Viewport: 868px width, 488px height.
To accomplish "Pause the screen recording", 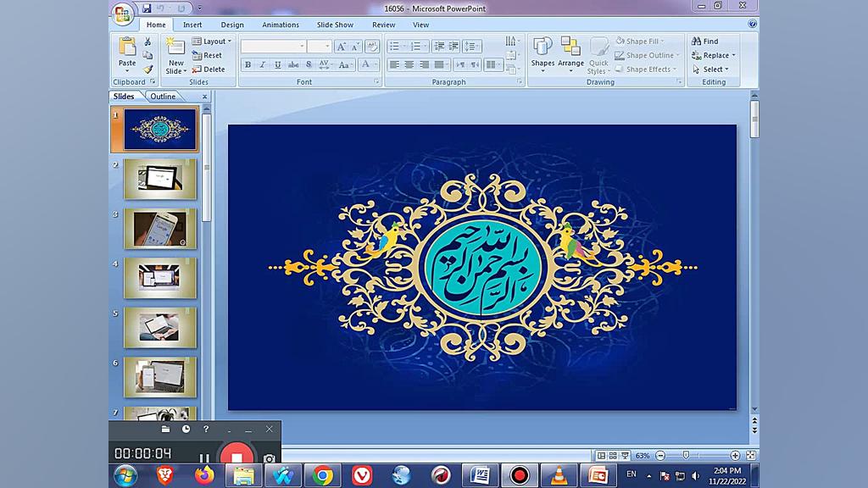I will point(204,458).
